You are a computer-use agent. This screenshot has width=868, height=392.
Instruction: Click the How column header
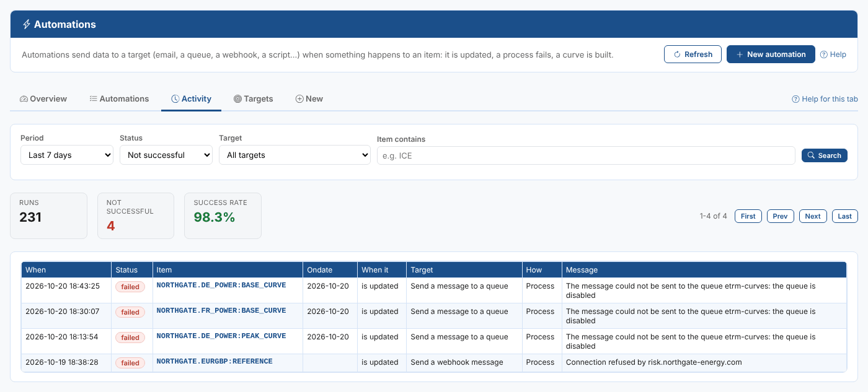pyautogui.click(x=542, y=270)
